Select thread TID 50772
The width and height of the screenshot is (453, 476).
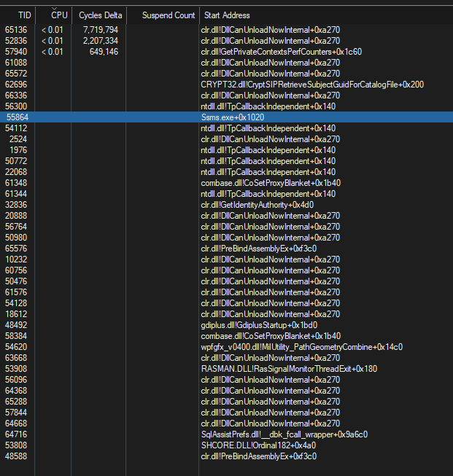point(226,161)
